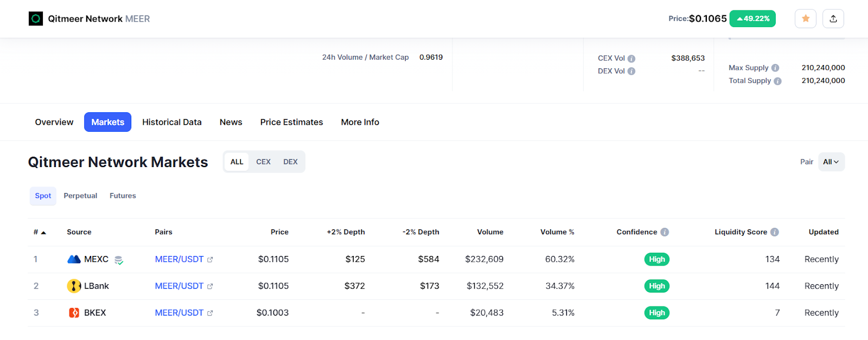Click 24h Volume / Market Cap value 0.9619
The height and width of the screenshot is (340, 868).
pos(431,57)
